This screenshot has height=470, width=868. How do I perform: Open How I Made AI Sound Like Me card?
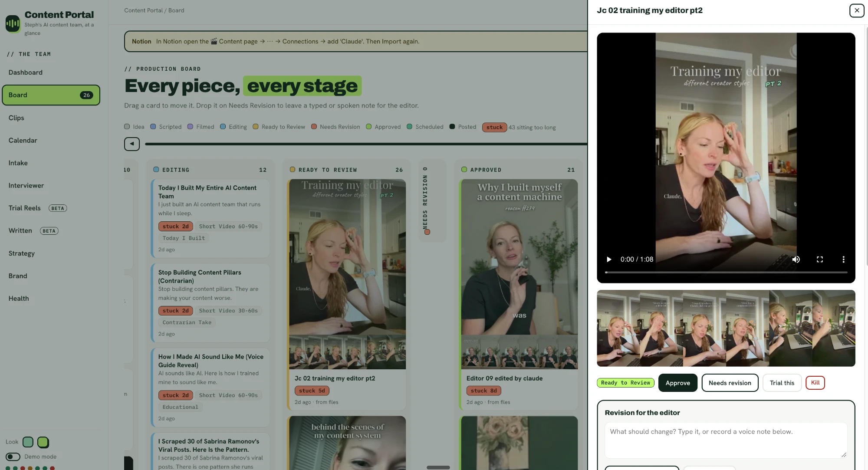[210, 387]
